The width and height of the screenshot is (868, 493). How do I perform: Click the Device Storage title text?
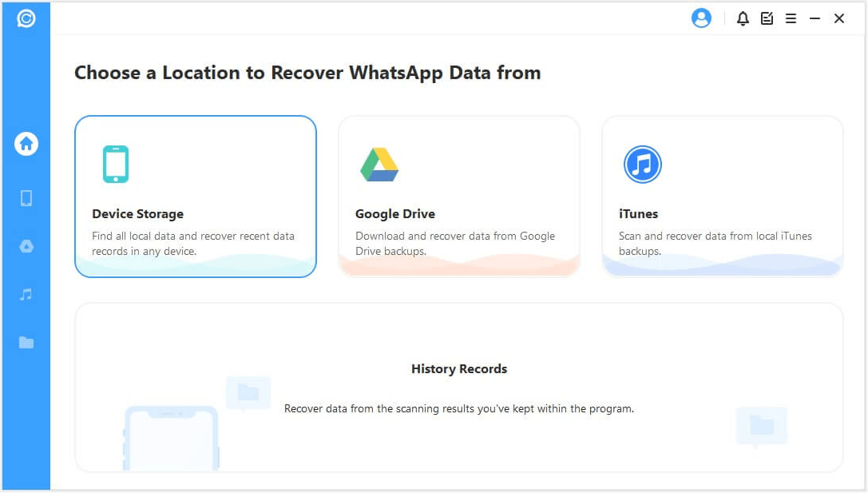[x=137, y=214]
